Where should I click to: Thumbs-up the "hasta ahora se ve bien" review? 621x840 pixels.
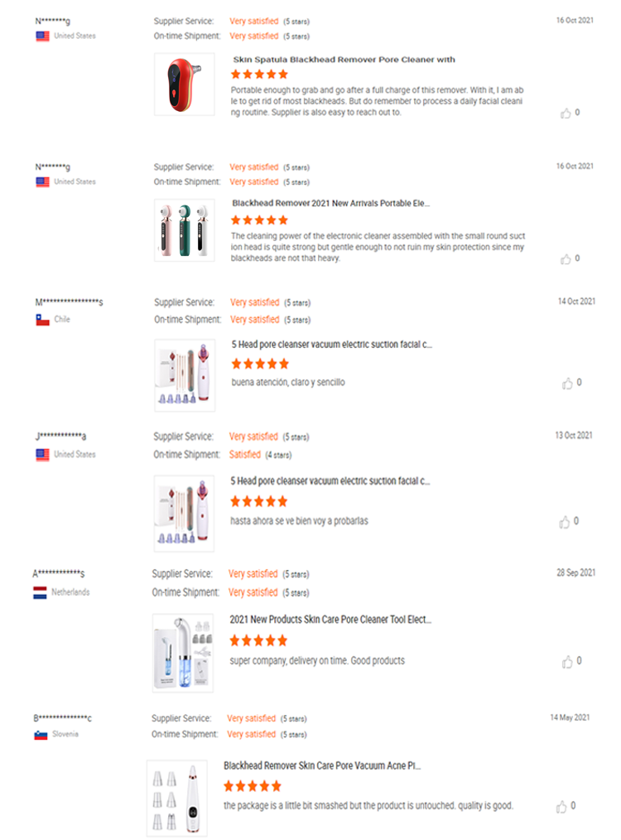click(x=566, y=522)
